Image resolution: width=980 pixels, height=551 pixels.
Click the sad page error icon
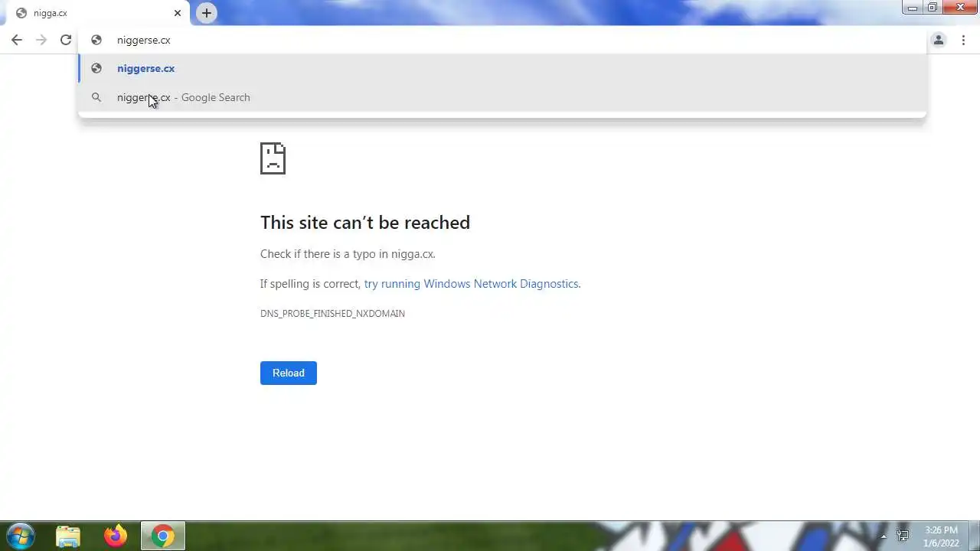273,158
